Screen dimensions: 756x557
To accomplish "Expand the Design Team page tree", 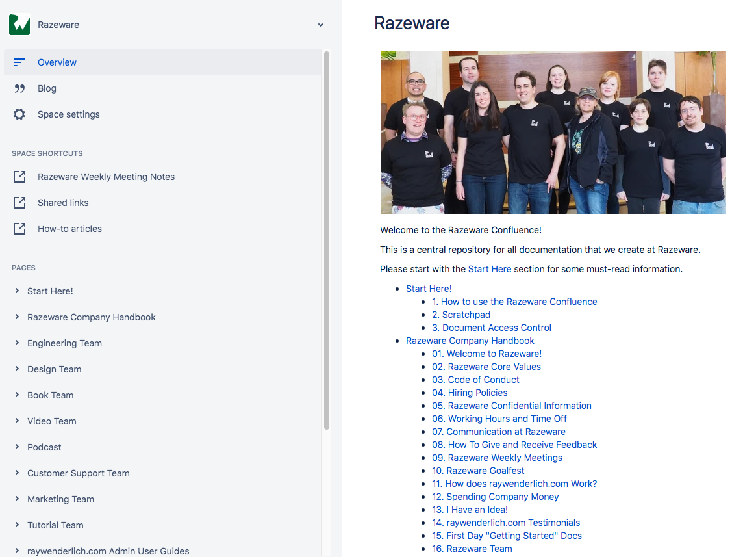I will (x=17, y=369).
